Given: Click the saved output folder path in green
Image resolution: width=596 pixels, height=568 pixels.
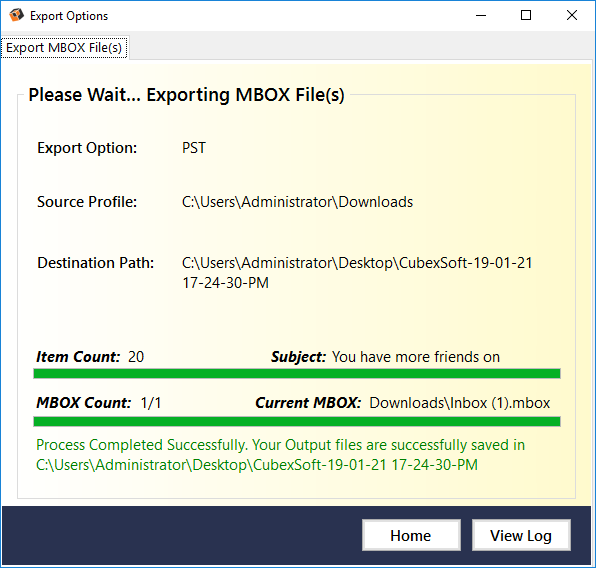Looking at the screenshot, I should pyautogui.click(x=257, y=465).
